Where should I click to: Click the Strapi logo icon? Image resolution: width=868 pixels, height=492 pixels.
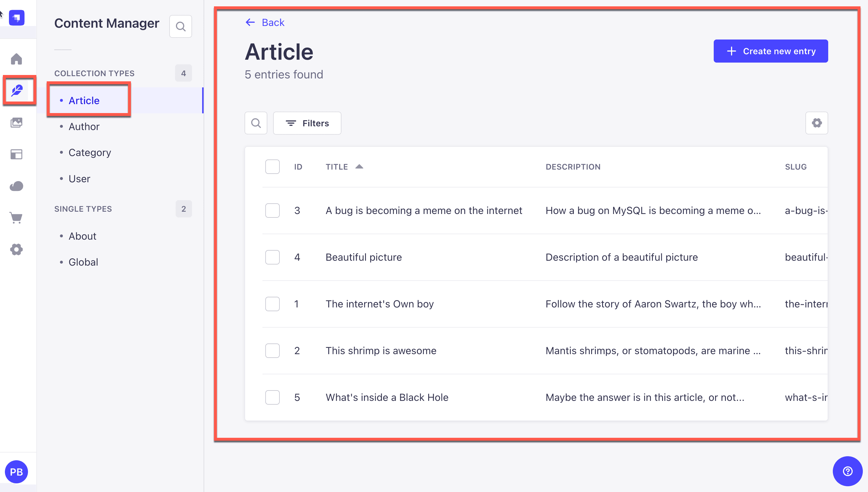point(16,18)
